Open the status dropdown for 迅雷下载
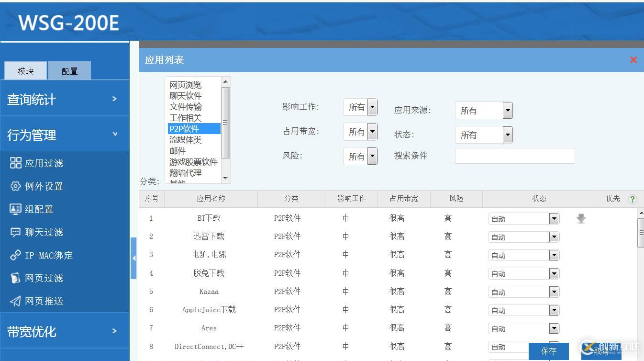Image resolution: width=644 pixels, height=361 pixels. 523,237
